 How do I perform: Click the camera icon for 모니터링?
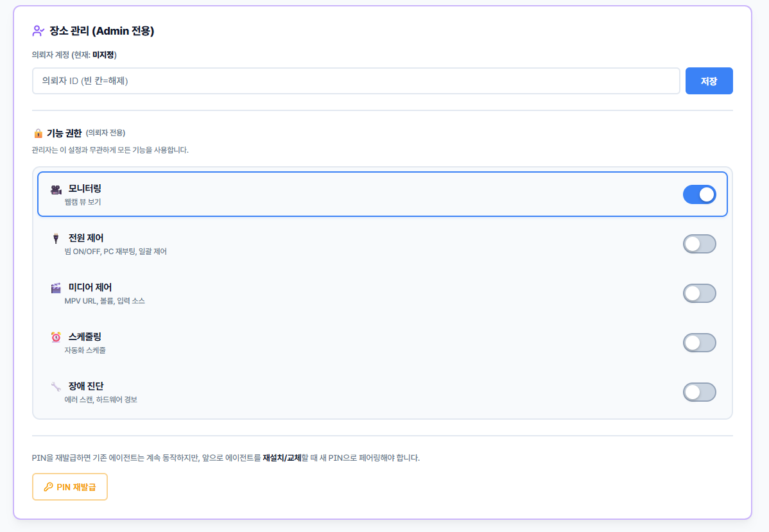tap(56, 189)
